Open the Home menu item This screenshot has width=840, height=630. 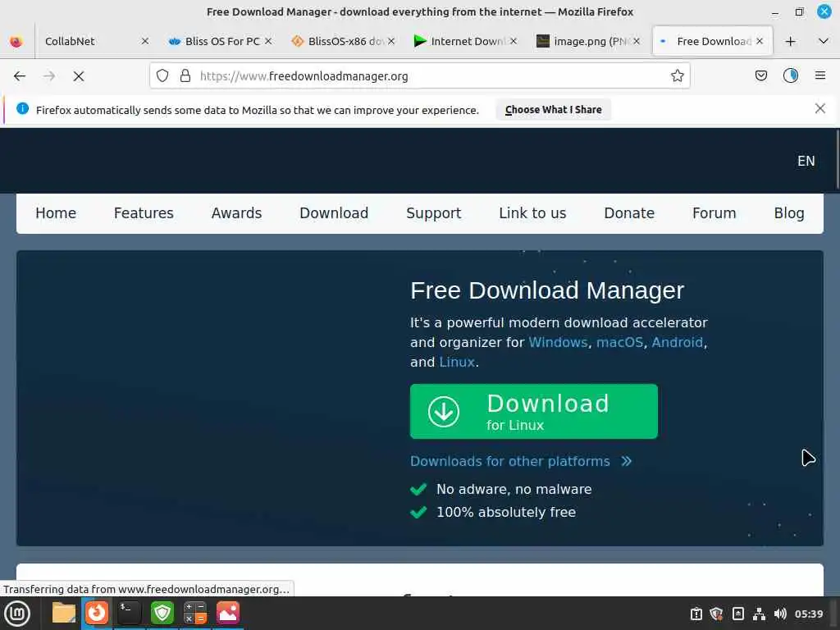tap(56, 213)
